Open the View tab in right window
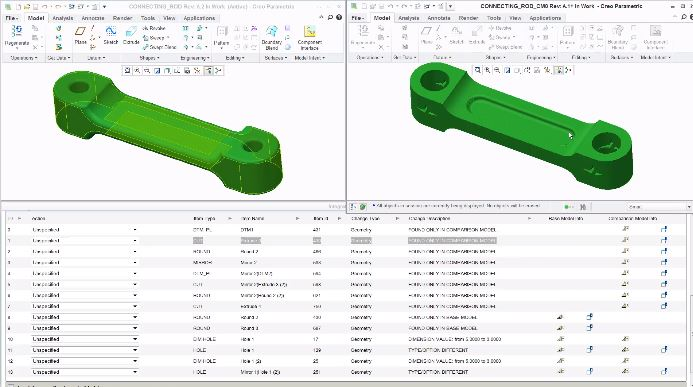The image size is (693, 387). (515, 18)
